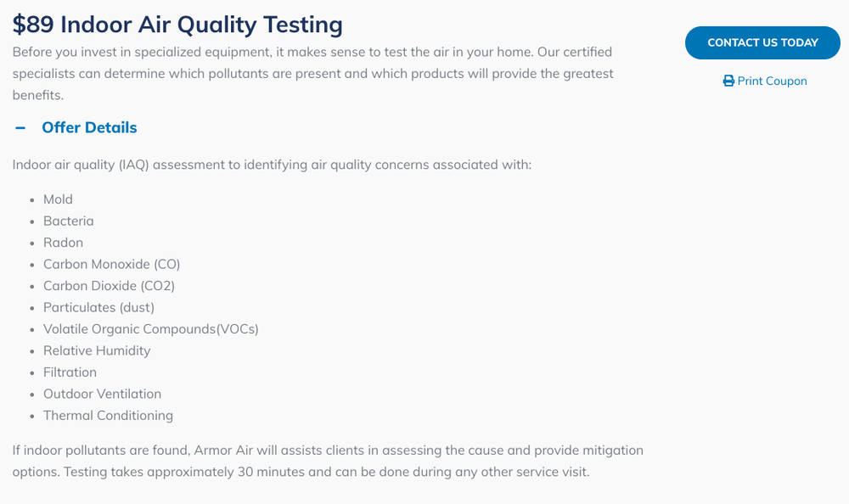Click the Outdoor Ventilation entry

(x=102, y=395)
